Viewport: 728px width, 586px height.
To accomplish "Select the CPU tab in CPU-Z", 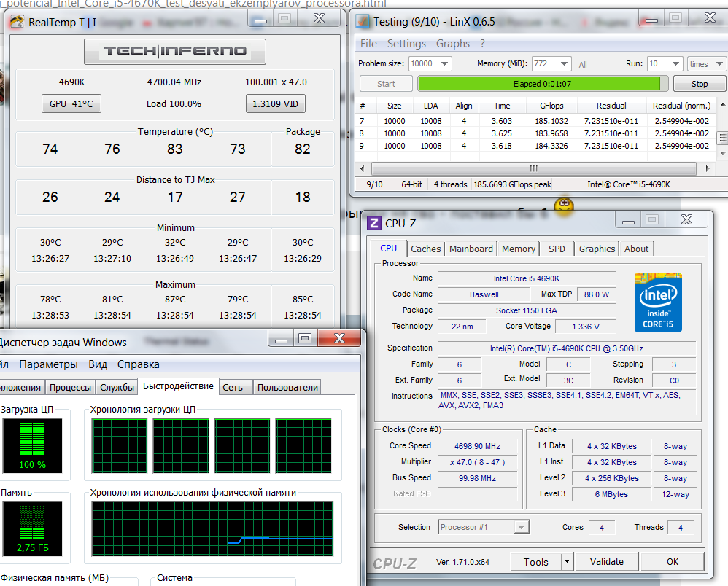I will pyautogui.click(x=389, y=249).
